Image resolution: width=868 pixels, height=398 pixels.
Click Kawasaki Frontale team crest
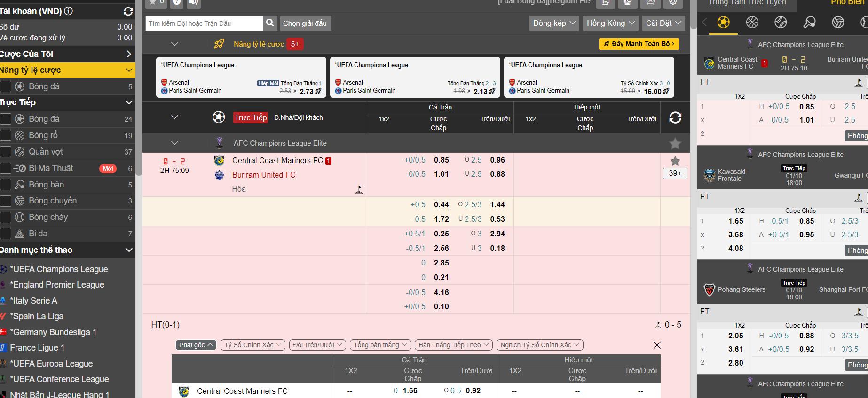709,175
